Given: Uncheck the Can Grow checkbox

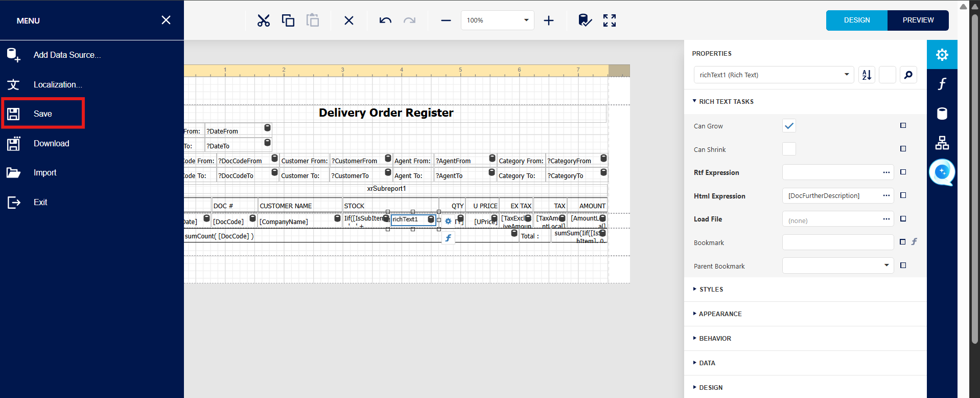Looking at the screenshot, I should [x=789, y=126].
